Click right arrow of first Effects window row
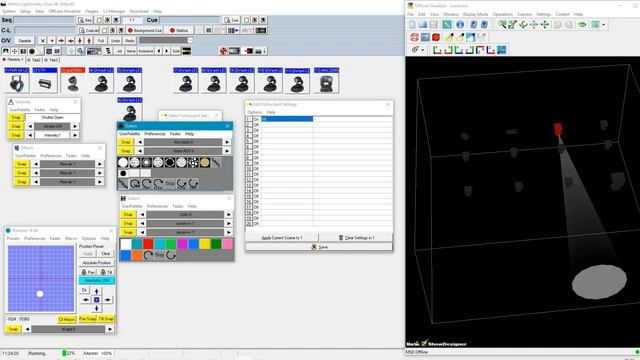The image size is (640, 360). pyautogui.click(x=100, y=164)
